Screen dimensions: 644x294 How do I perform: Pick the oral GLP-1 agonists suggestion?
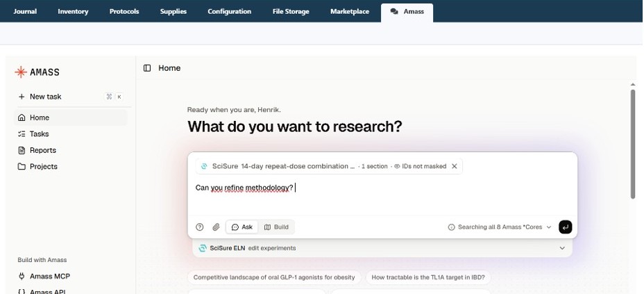[x=274, y=277]
